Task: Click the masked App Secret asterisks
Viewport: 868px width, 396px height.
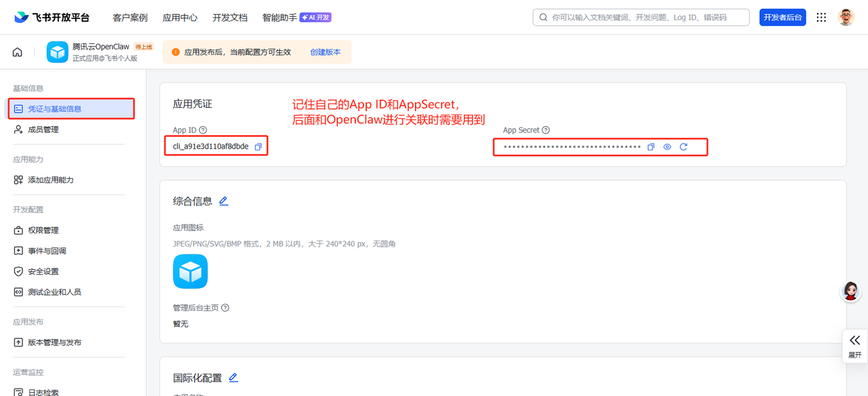Action: pyautogui.click(x=572, y=147)
